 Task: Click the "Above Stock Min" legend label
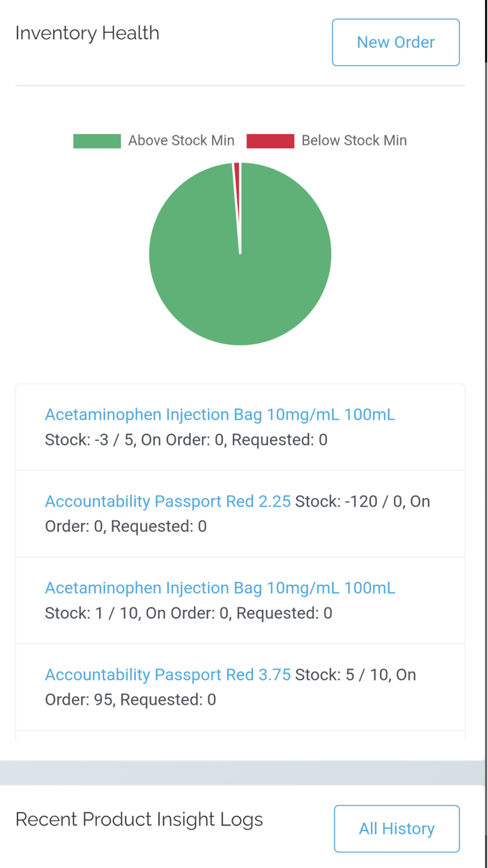coord(181,141)
